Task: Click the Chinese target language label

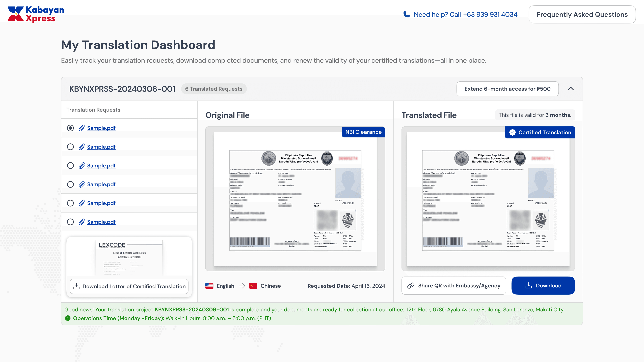Action: tap(271, 286)
